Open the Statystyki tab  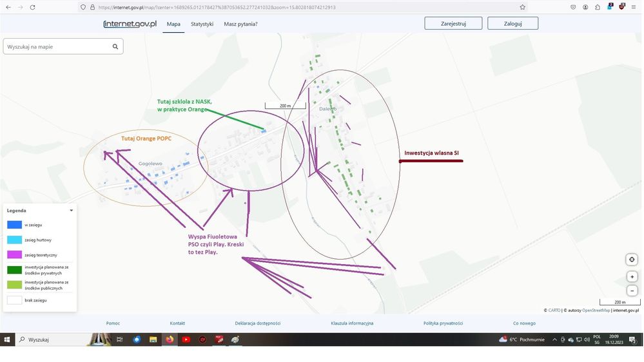point(202,24)
